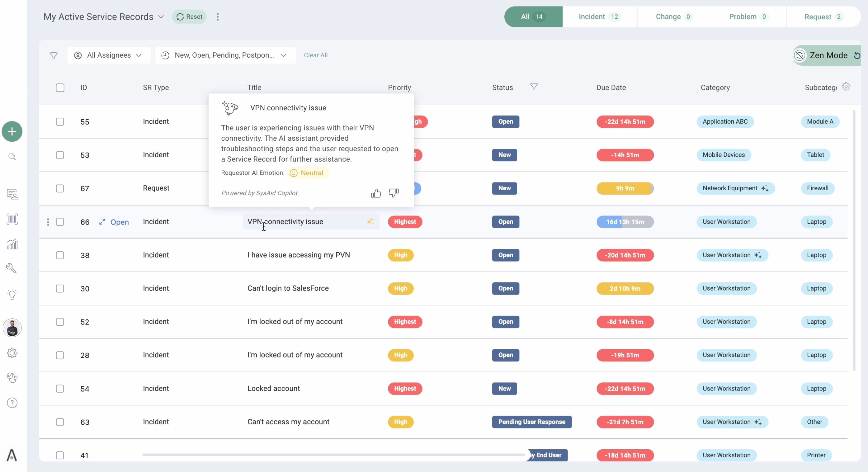The width and height of the screenshot is (868, 472).
Task: Click the SysAid Copilot bird icon
Action: 12,378
